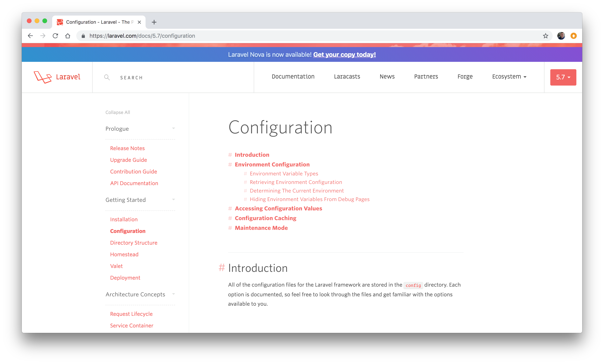604x364 pixels.
Task: Open the Ecosystem dropdown menu
Action: point(509,77)
